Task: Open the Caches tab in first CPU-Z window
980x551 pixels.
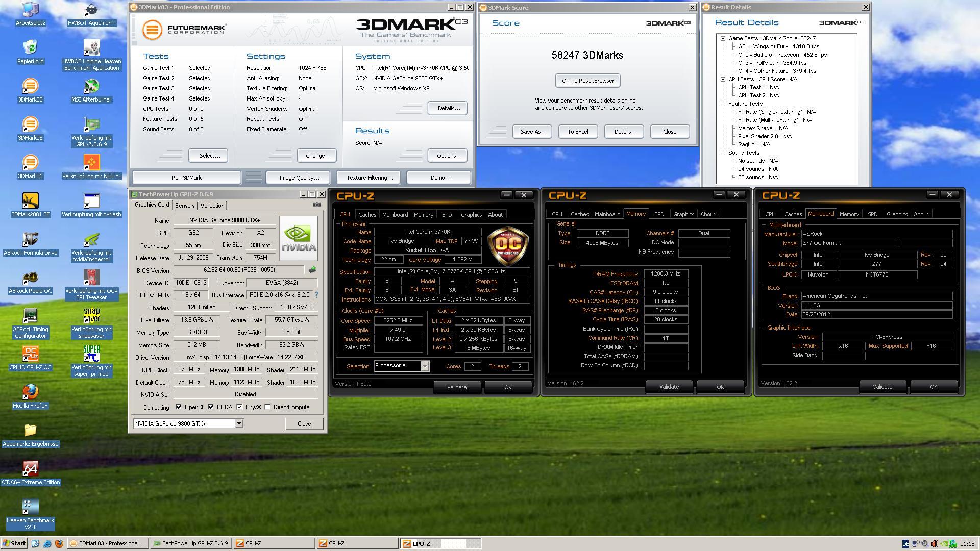Action: [x=367, y=215]
